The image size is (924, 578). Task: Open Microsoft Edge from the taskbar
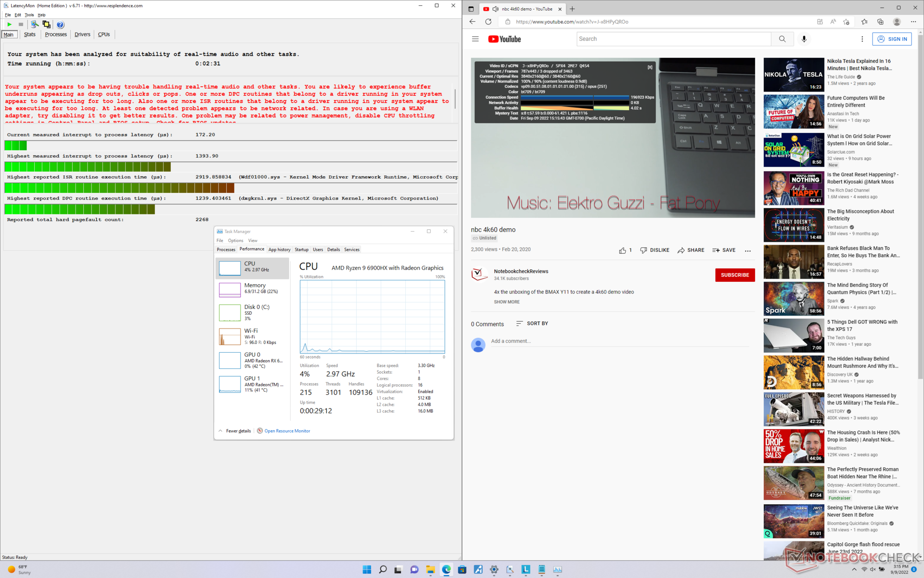click(x=446, y=569)
